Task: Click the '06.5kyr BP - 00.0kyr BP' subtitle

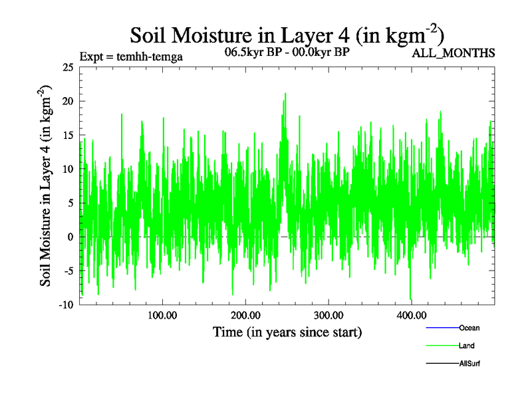Action: coord(288,52)
